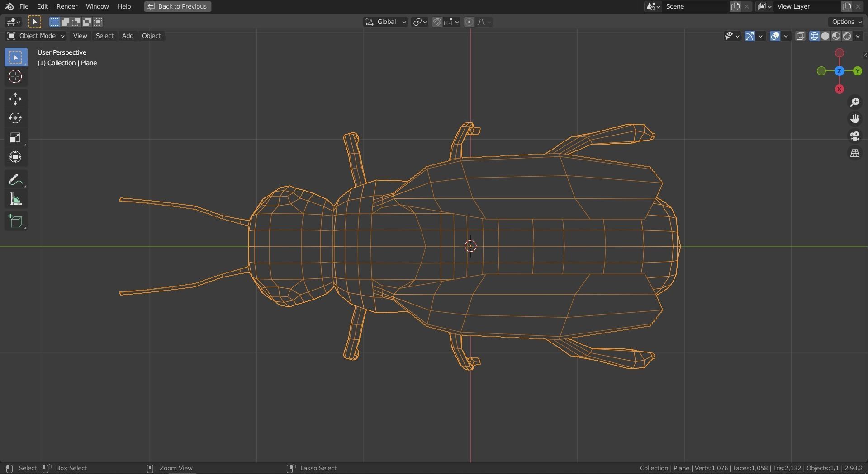Browse scenes with the scene selector icon
Image resolution: width=868 pixels, height=474 pixels.
pos(654,6)
